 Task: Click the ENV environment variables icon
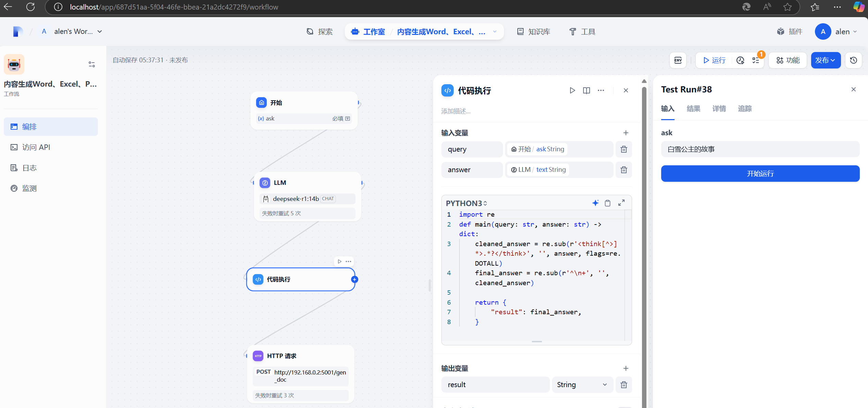pos(678,60)
